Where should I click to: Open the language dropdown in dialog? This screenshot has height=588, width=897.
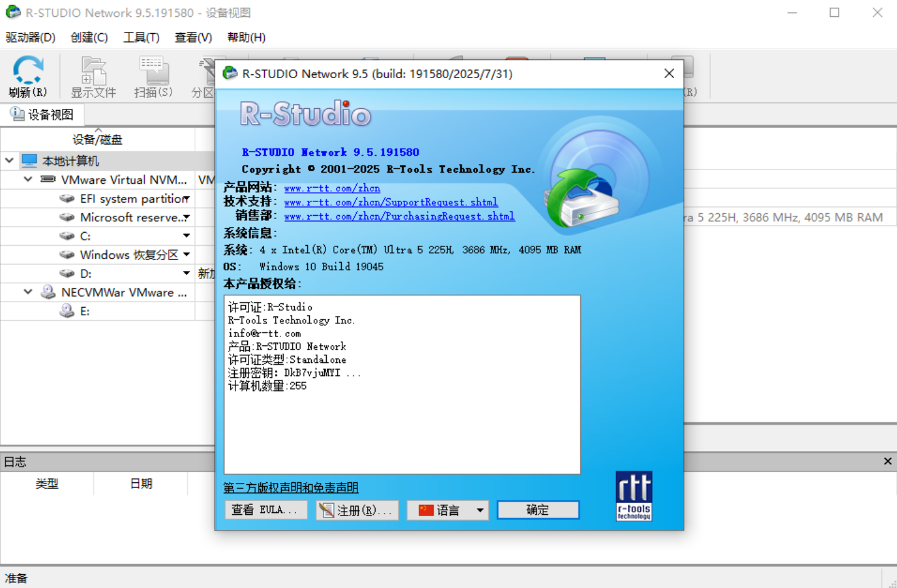coord(479,510)
